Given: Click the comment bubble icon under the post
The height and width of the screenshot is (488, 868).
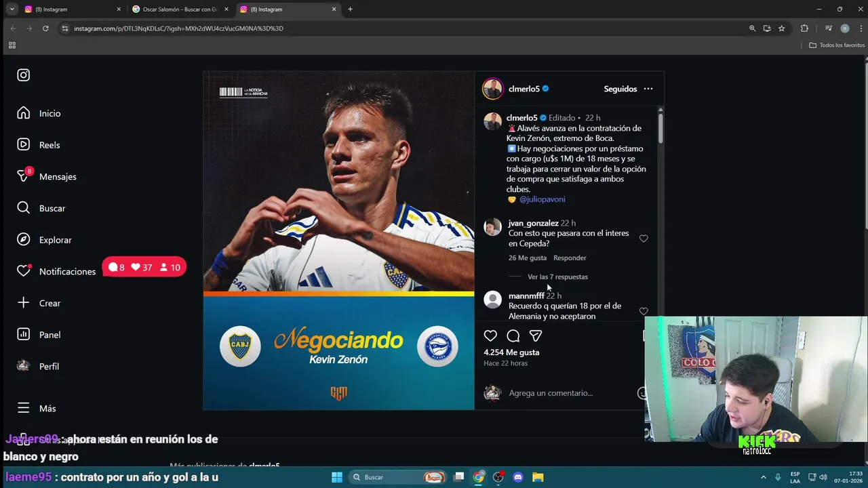Looking at the screenshot, I should [x=513, y=335].
